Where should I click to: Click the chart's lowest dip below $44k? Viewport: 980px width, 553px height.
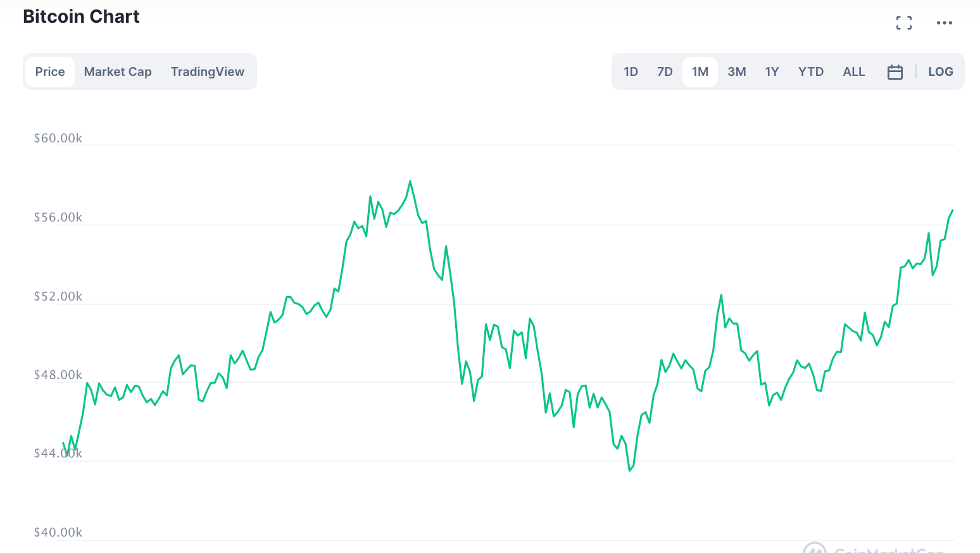point(630,470)
